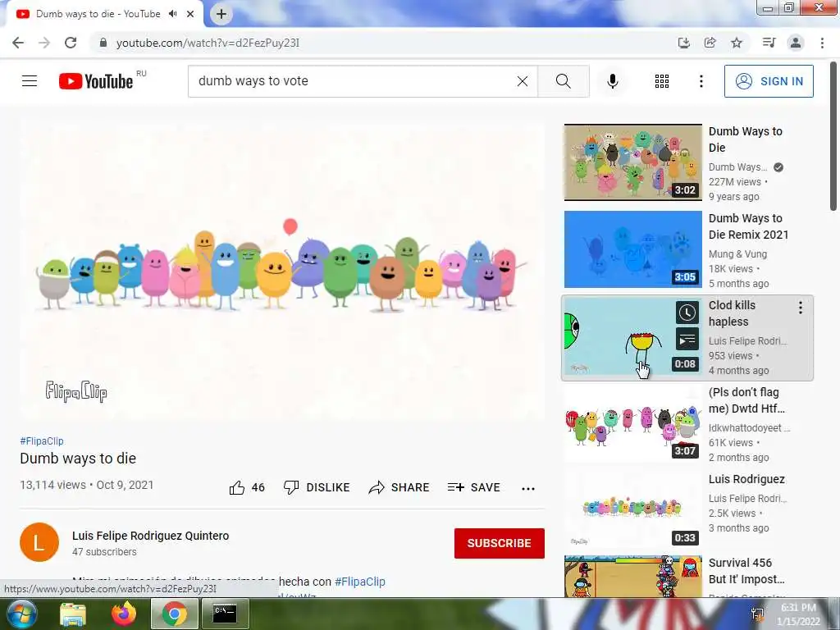This screenshot has width=840, height=630.
Task: Open channel avatar with letter L
Action: click(x=39, y=542)
